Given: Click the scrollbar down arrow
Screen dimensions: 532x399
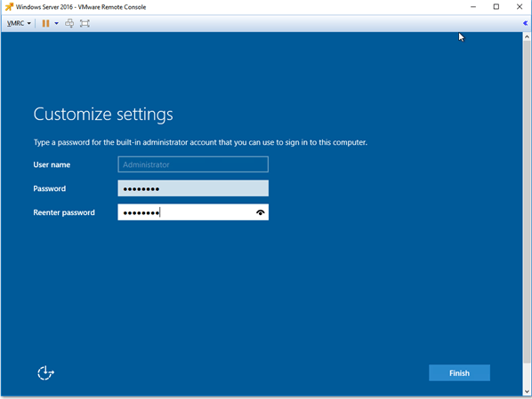Looking at the screenshot, I should coord(527,392).
